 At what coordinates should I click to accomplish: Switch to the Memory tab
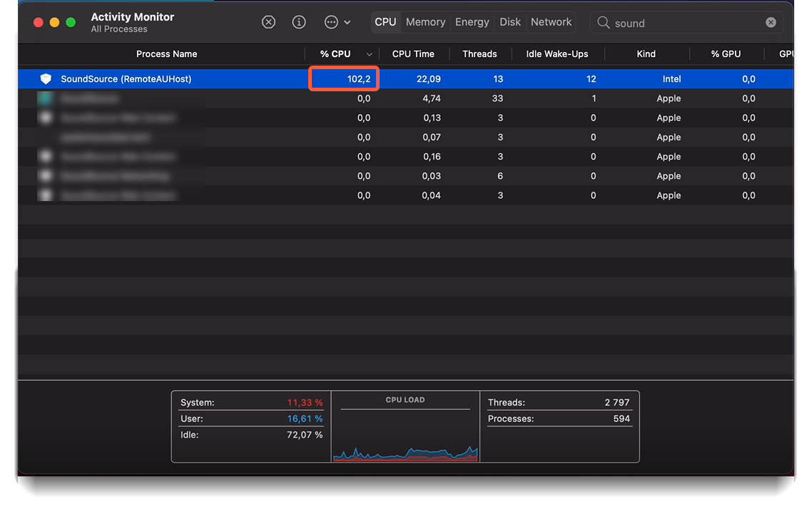coord(426,22)
